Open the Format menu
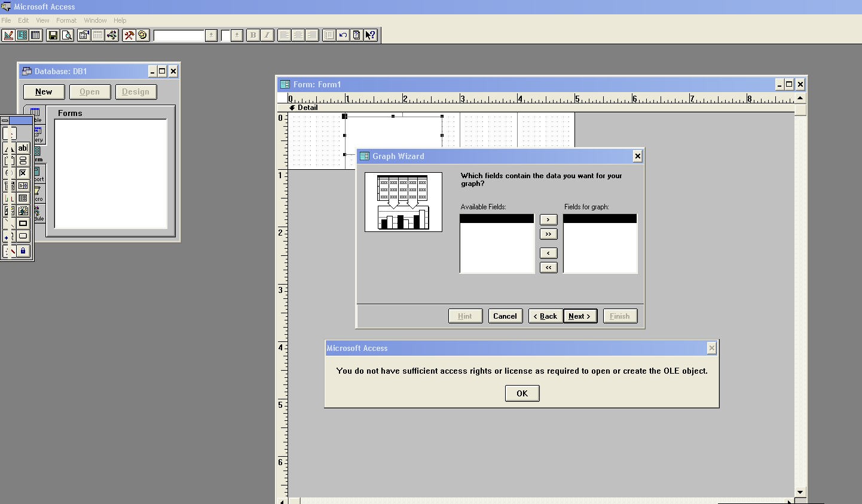 [66, 20]
